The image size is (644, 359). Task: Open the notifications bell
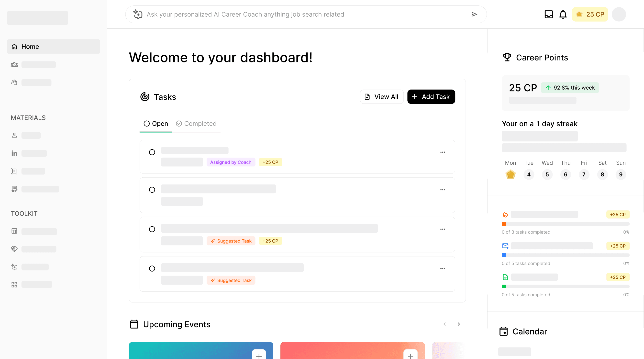pyautogui.click(x=563, y=14)
